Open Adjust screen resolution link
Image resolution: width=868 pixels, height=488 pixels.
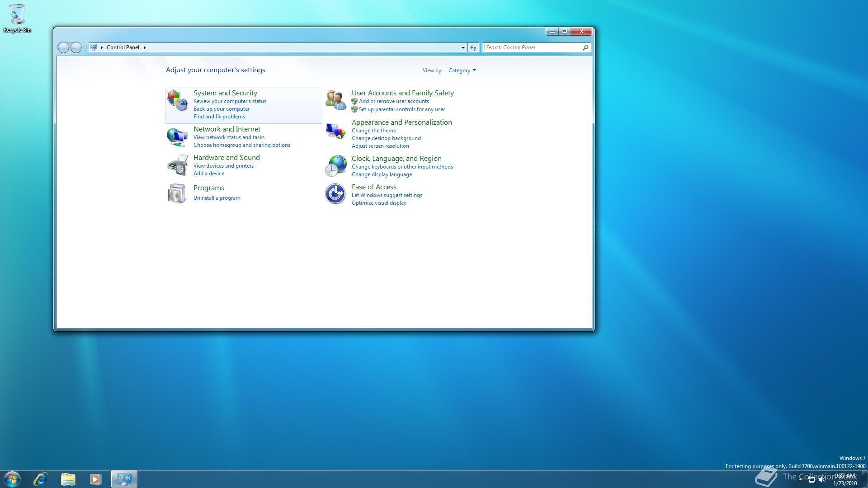pyautogui.click(x=380, y=146)
